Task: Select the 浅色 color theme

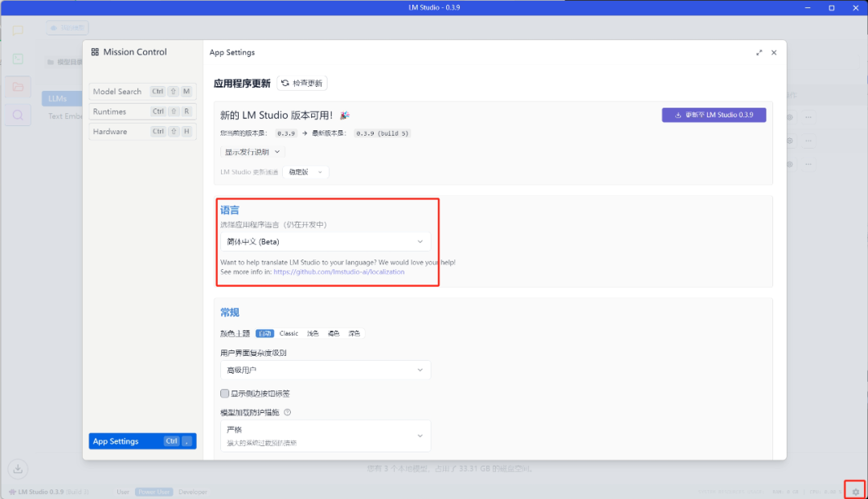Action: (x=313, y=333)
